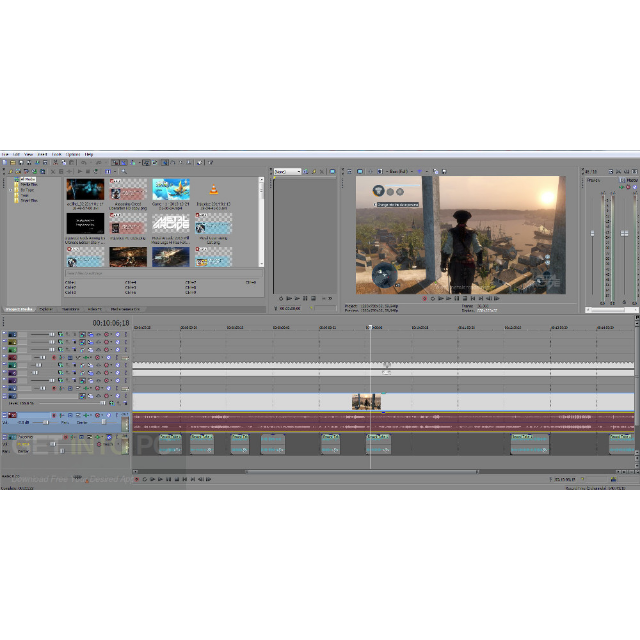Click Go to End in timeline transport
The image size is (640, 640).
[x=193, y=480]
